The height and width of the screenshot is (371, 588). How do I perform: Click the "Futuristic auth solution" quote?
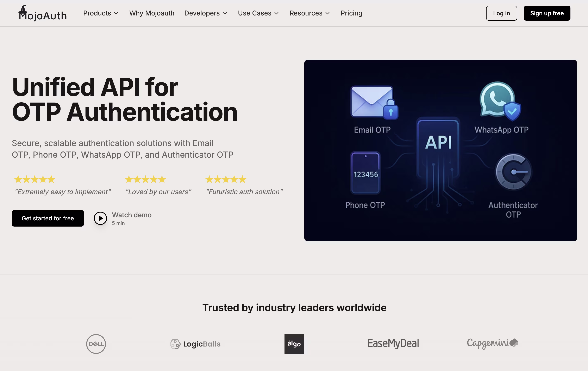coord(244,192)
